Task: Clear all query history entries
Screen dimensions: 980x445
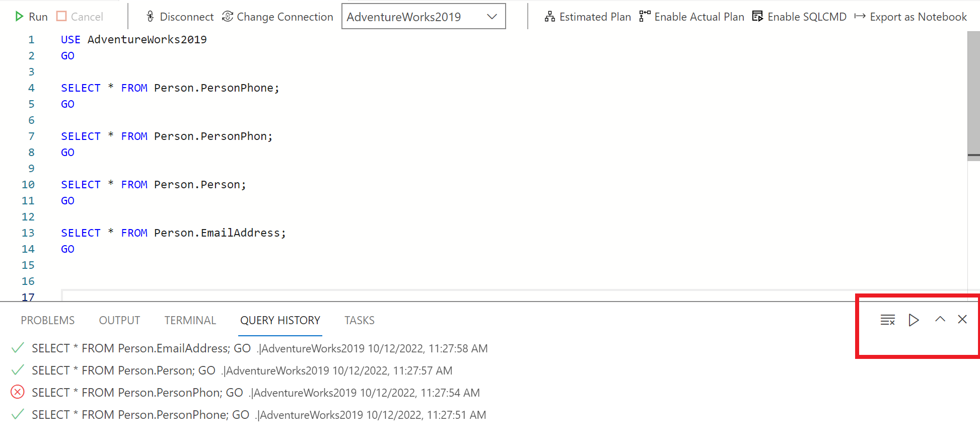Action: (x=887, y=320)
